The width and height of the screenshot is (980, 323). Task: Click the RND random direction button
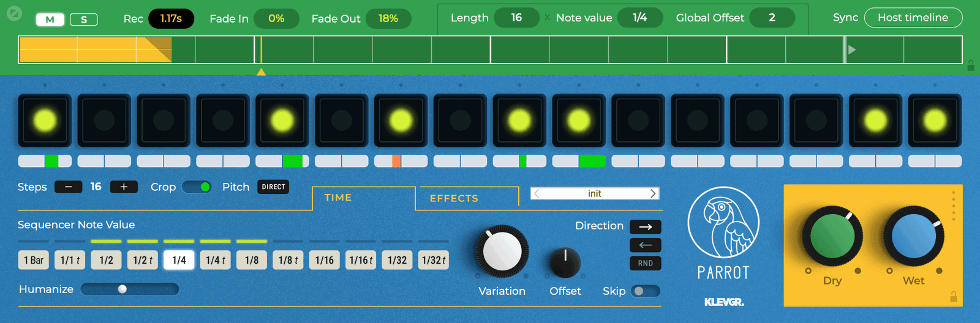tap(645, 264)
